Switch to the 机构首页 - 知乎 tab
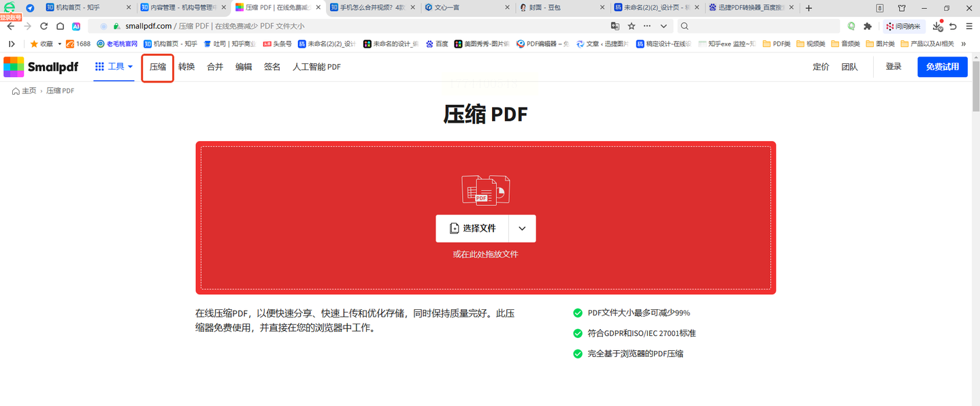980x406 pixels. coord(88,8)
